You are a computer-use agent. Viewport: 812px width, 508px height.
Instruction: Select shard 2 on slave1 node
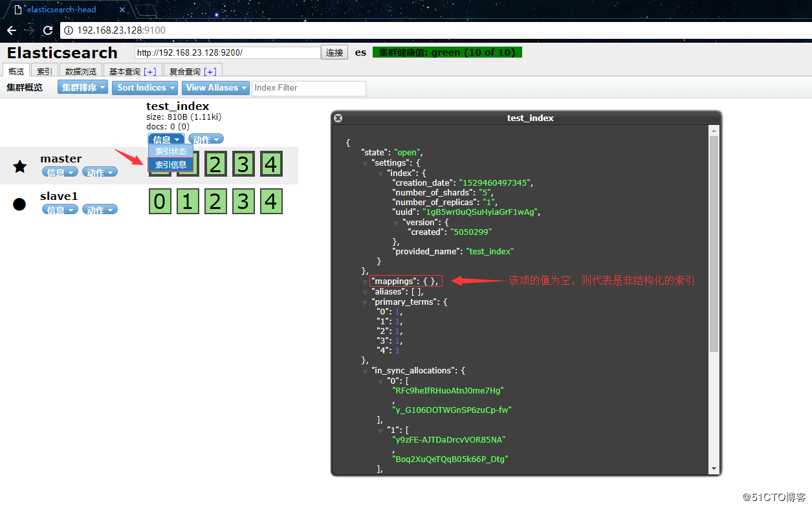point(215,202)
